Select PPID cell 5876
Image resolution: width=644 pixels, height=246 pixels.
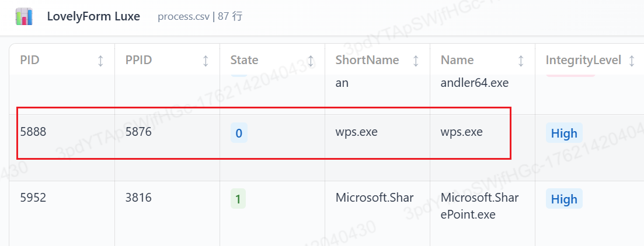coord(138,132)
